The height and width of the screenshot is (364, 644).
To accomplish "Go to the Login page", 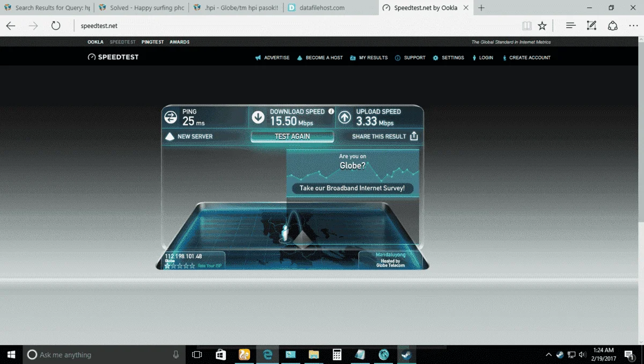I will [x=482, y=57].
